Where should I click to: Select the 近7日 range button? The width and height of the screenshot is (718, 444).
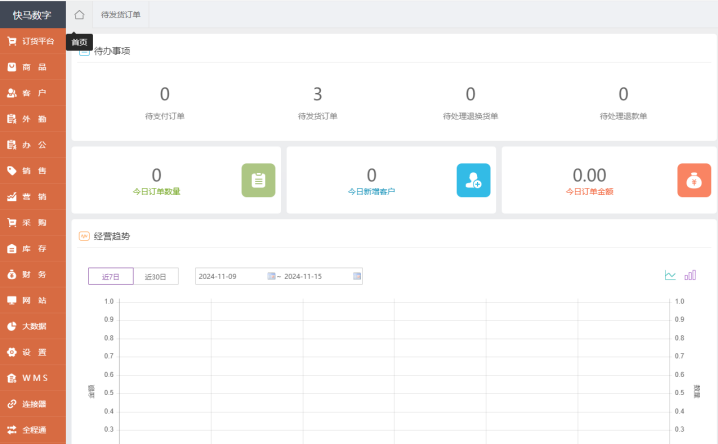[x=111, y=276]
